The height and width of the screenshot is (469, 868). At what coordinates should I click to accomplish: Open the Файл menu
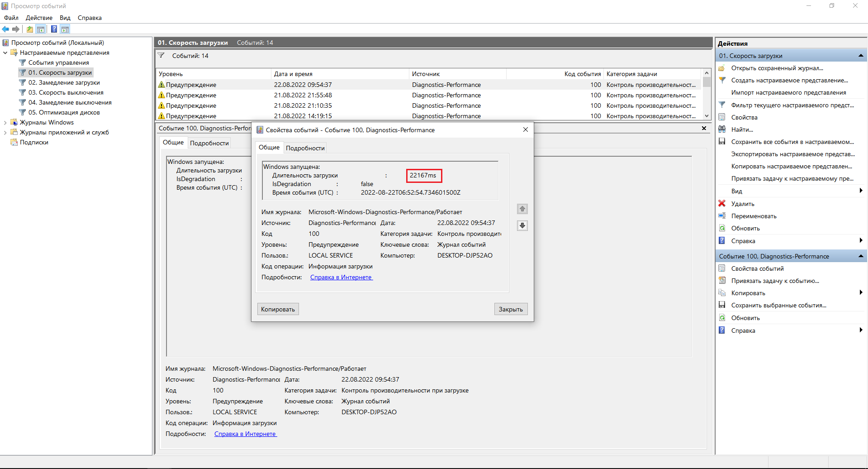(x=11, y=18)
